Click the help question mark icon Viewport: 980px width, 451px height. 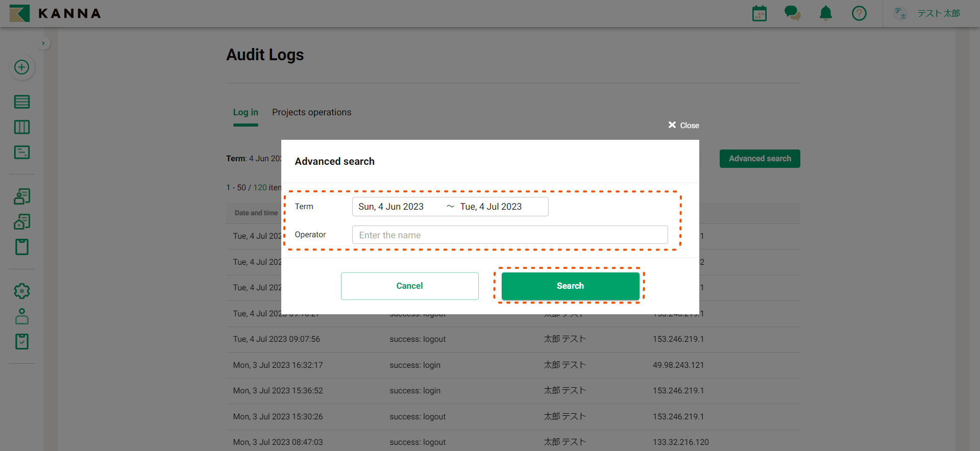859,13
